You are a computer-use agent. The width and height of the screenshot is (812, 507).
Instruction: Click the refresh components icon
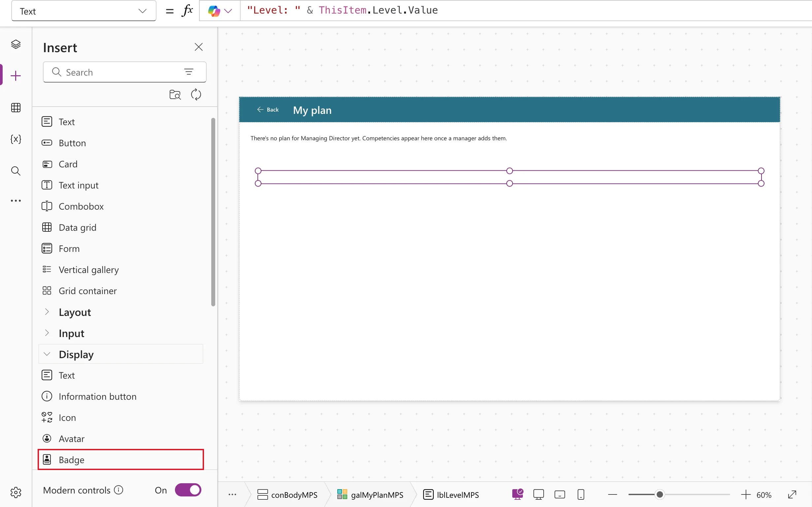click(x=196, y=94)
